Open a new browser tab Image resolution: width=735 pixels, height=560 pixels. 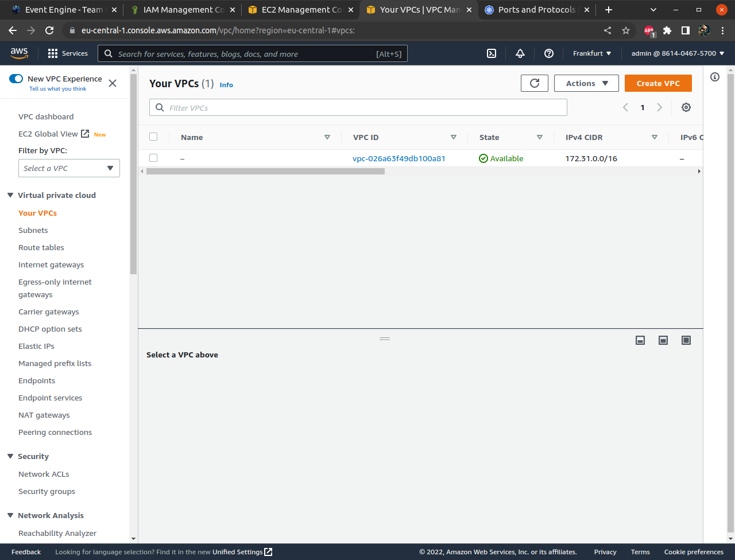609,10
